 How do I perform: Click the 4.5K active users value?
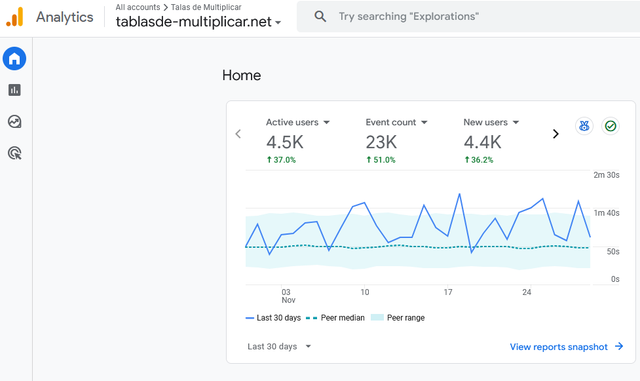coord(285,143)
